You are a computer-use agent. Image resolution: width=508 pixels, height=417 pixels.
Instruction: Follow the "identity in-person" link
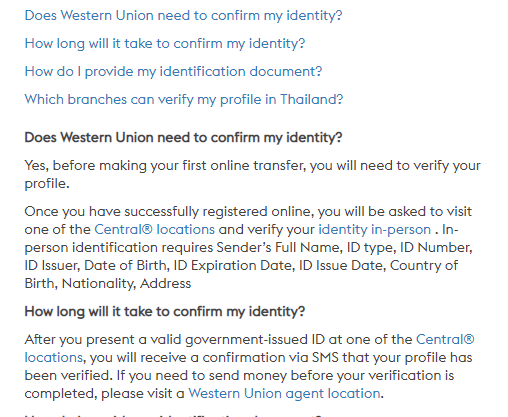point(375,230)
